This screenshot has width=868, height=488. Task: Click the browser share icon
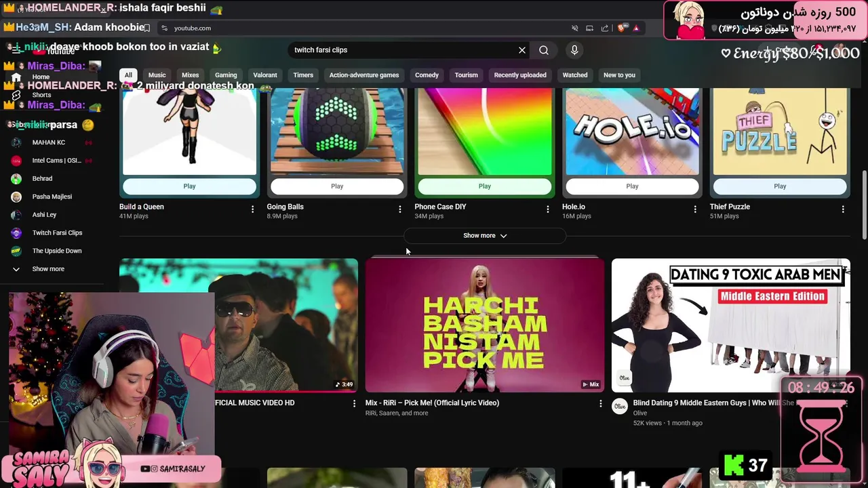(x=605, y=28)
